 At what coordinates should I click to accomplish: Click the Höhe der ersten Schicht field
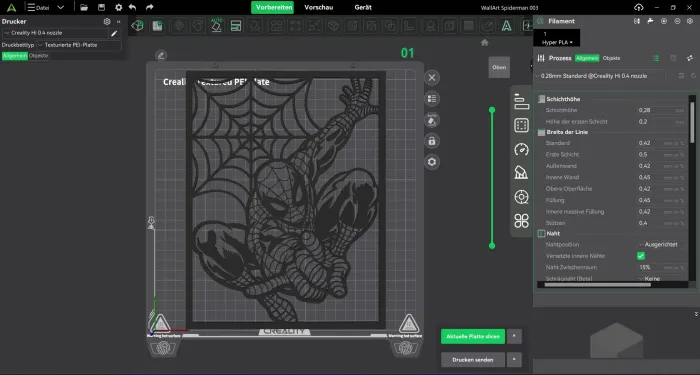(661, 121)
